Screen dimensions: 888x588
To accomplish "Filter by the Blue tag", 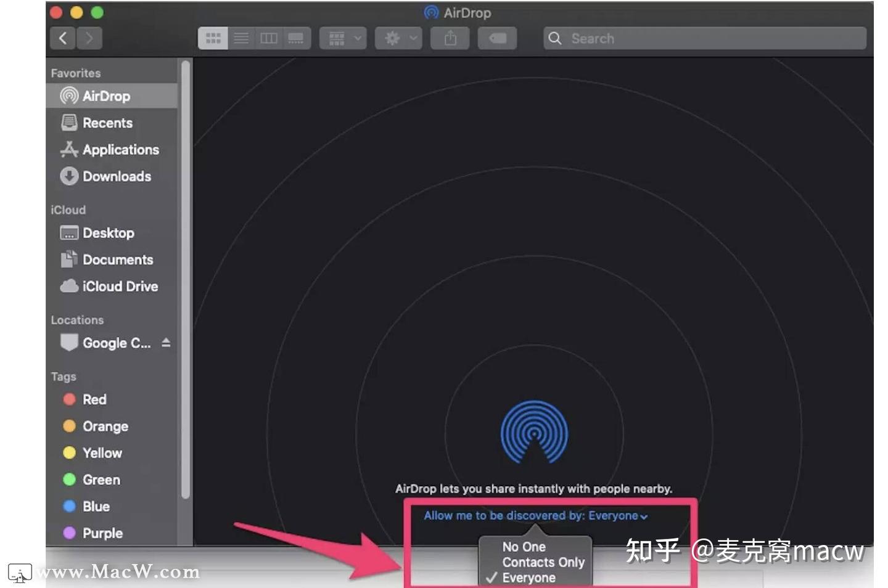I will [x=112, y=507].
